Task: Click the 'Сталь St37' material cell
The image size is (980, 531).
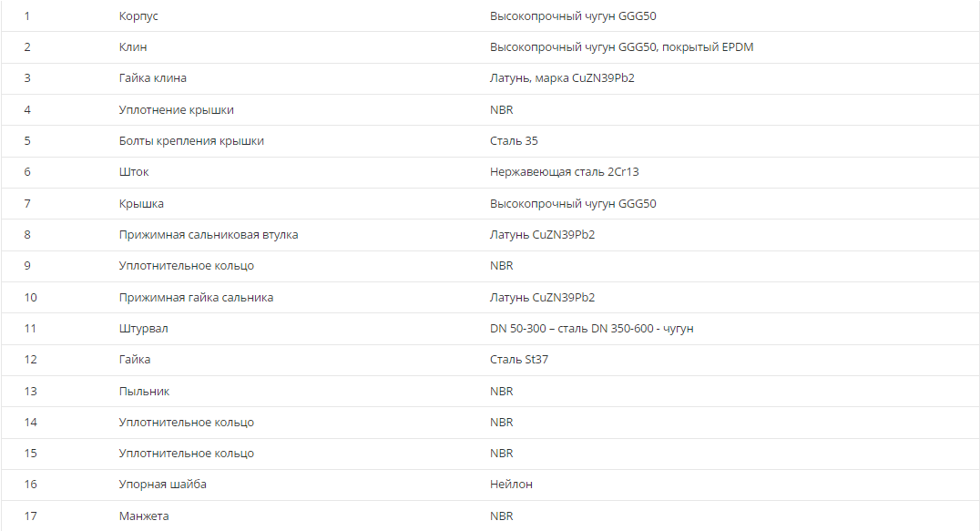Action: [x=519, y=360]
